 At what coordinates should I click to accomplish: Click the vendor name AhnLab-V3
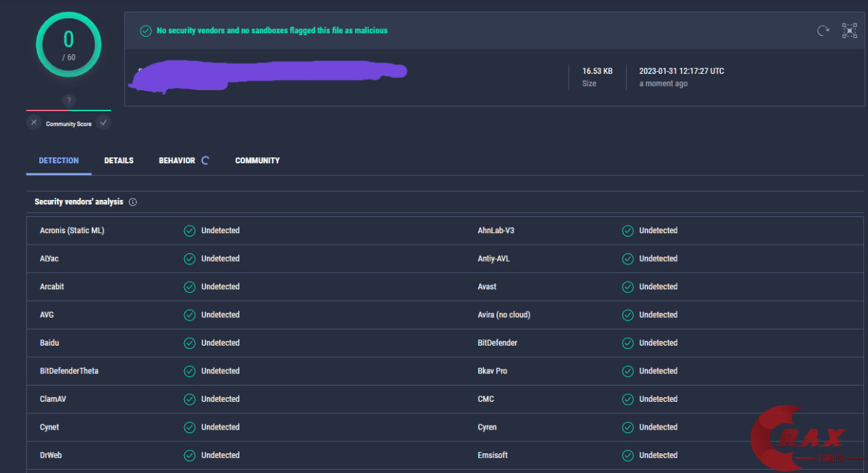pos(496,230)
